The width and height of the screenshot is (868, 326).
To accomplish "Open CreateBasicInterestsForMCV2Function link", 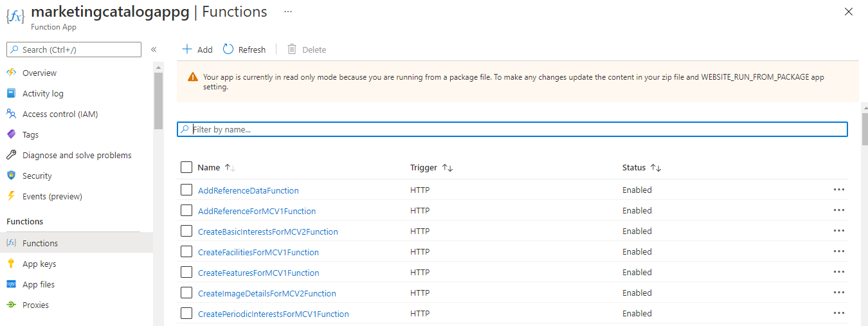I will 267,231.
